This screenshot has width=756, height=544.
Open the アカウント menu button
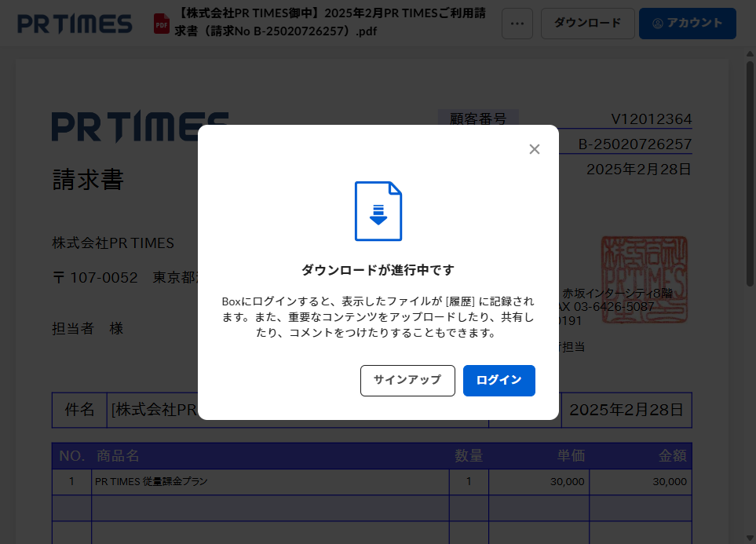pos(688,23)
